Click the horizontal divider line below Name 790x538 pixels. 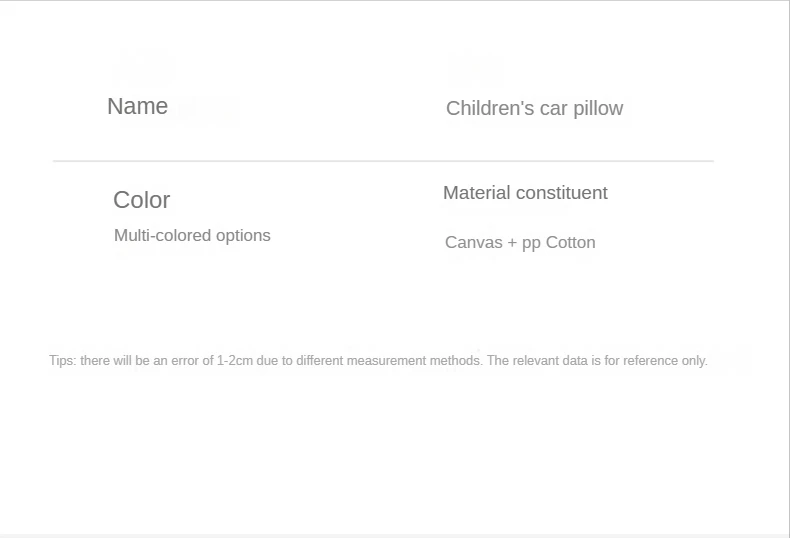383,161
